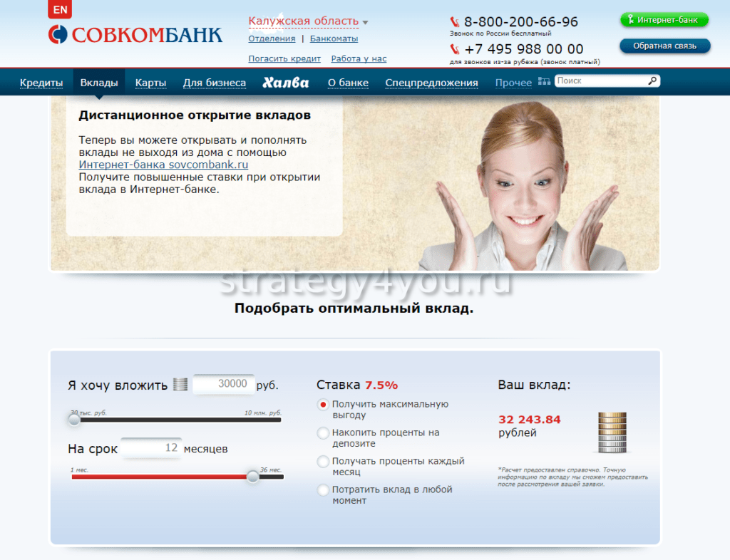730x560 pixels.
Task: Click the sitemap icon beside Прочее
Action: [545, 82]
